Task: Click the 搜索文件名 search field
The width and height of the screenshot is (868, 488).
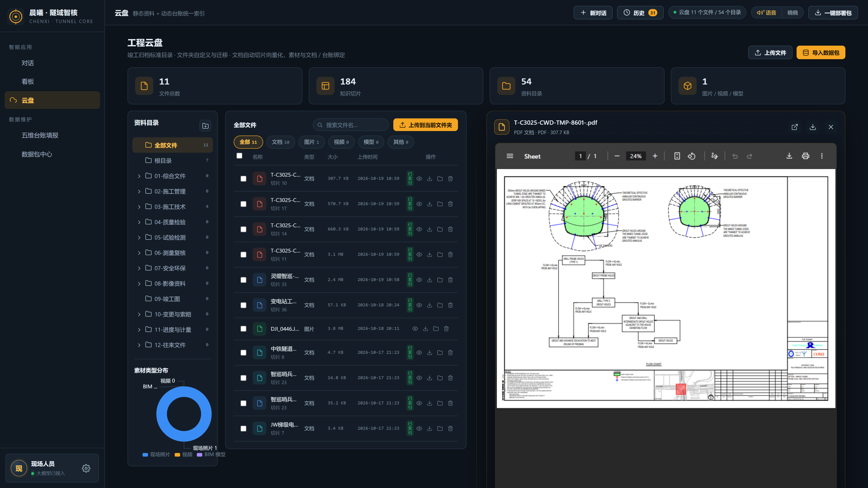Action: (351, 125)
